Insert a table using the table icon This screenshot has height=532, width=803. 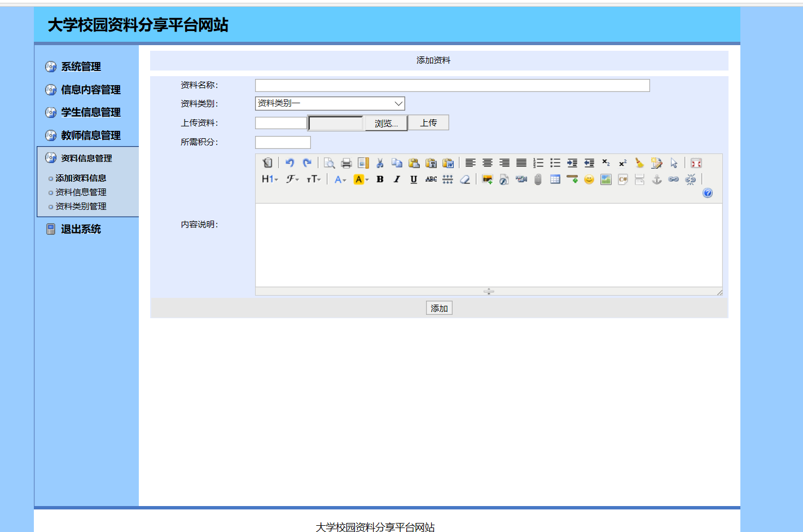coord(555,179)
